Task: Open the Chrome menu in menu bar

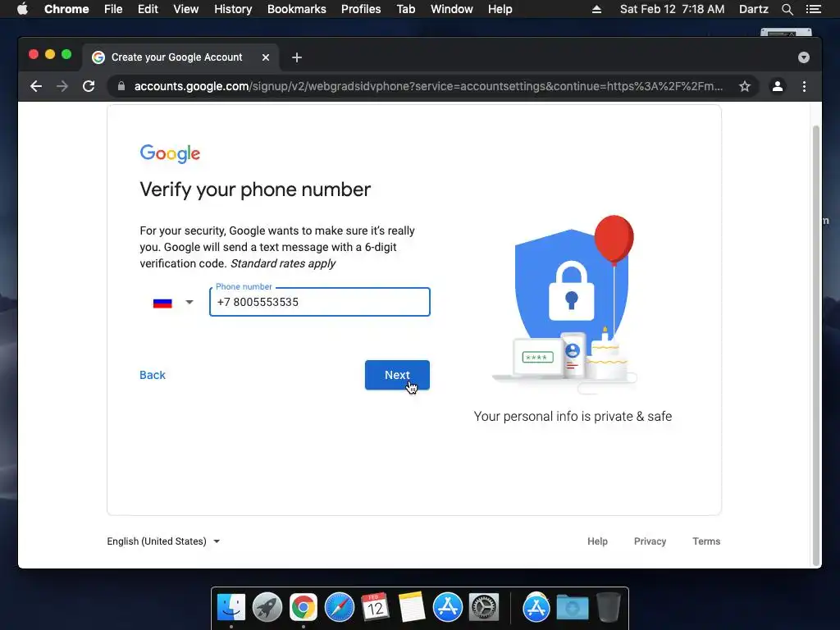Action: (66, 9)
